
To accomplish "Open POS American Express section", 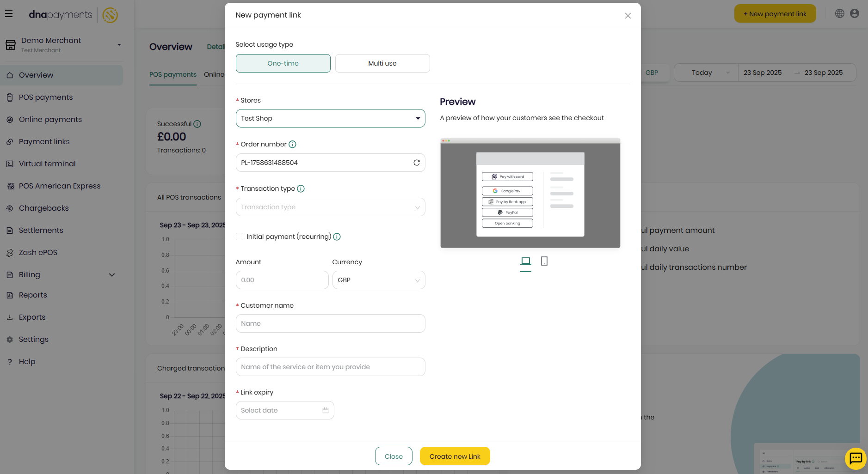I will tap(59, 186).
